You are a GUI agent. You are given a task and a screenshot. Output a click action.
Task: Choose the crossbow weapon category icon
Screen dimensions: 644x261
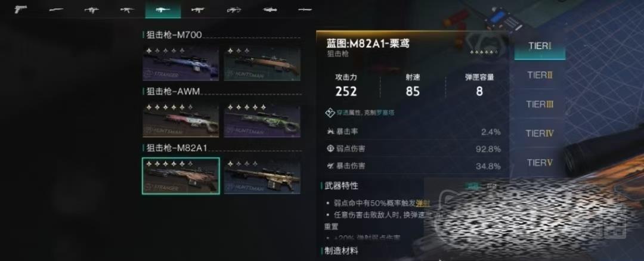pos(234,10)
